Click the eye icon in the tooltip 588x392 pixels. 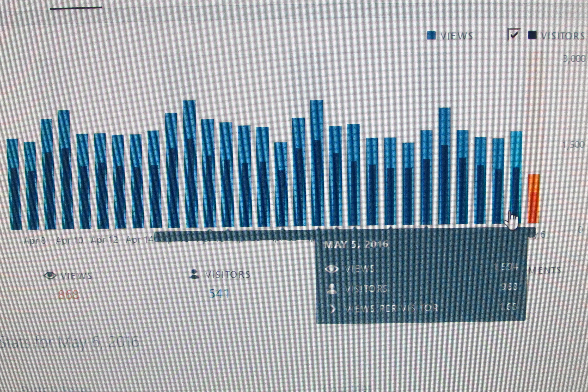point(332,269)
